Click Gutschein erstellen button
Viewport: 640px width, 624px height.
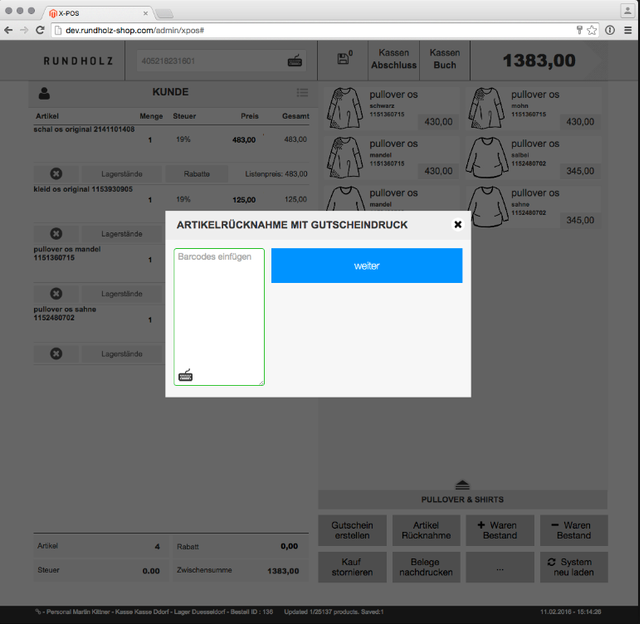[x=352, y=530]
